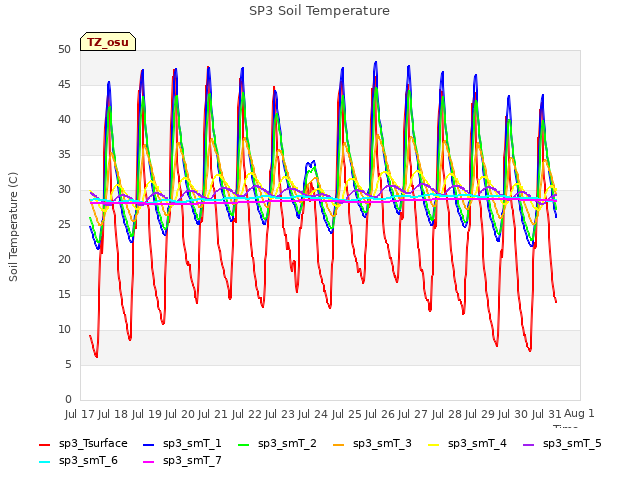
Task: Click the 25 tick on y-axis
Action: tap(64, 225)
